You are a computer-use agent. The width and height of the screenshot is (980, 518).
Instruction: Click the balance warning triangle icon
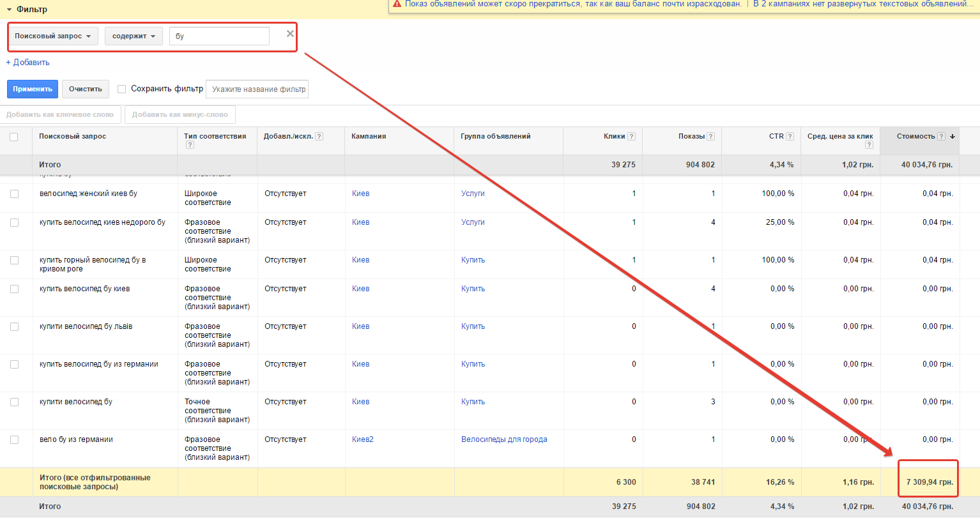[397, 4]
